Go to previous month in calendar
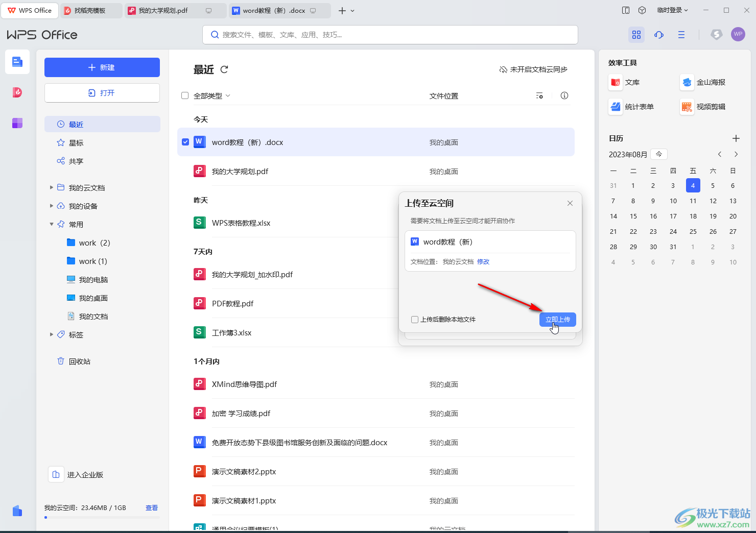 (x=720, y=154)
